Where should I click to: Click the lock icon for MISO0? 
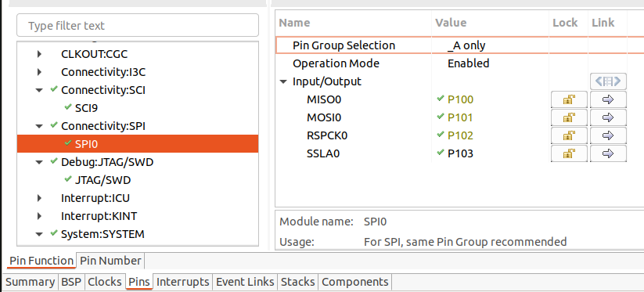pyautogui.click(x=569, y=99)
